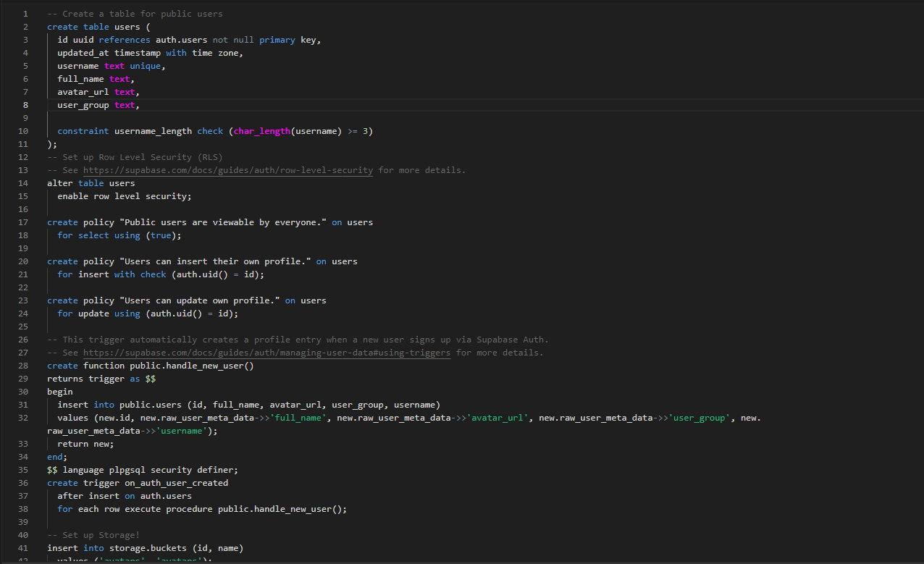Screen dimensions: 924x564
Task: Click the 'Public users are viewable by everyone.' policy
Action: point(210,222)
